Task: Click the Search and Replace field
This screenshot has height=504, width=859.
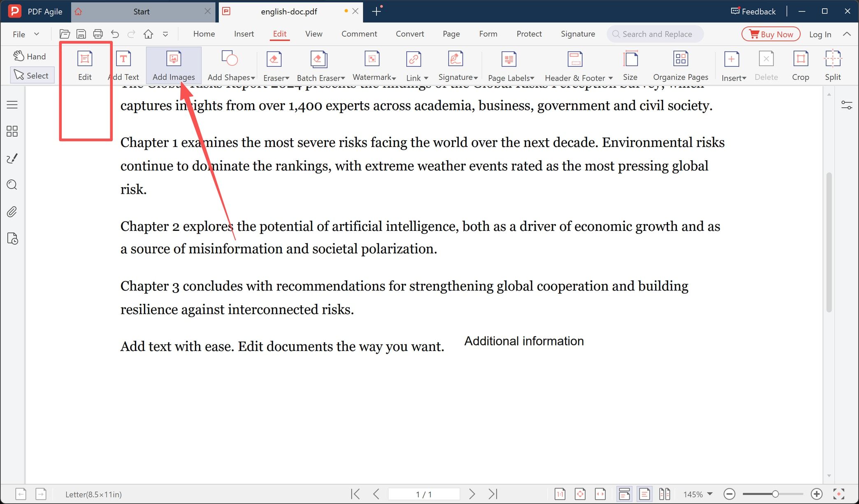Action: pos(655,34)
